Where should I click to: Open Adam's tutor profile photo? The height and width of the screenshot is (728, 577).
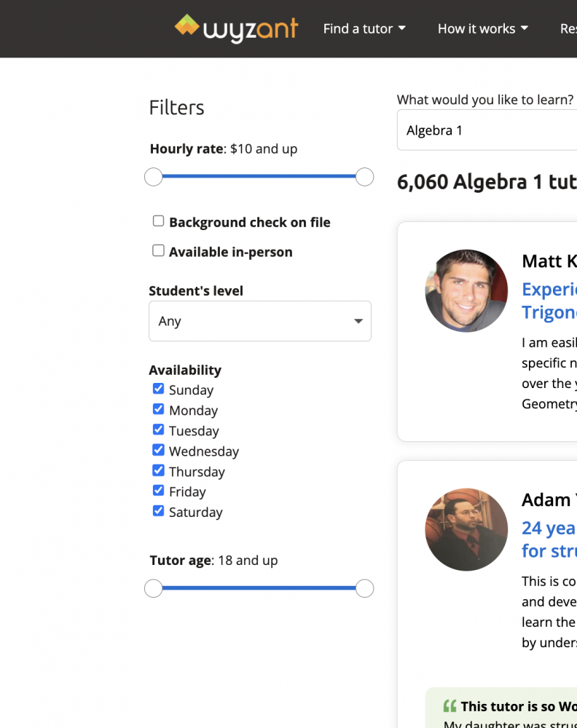(466, 529)
